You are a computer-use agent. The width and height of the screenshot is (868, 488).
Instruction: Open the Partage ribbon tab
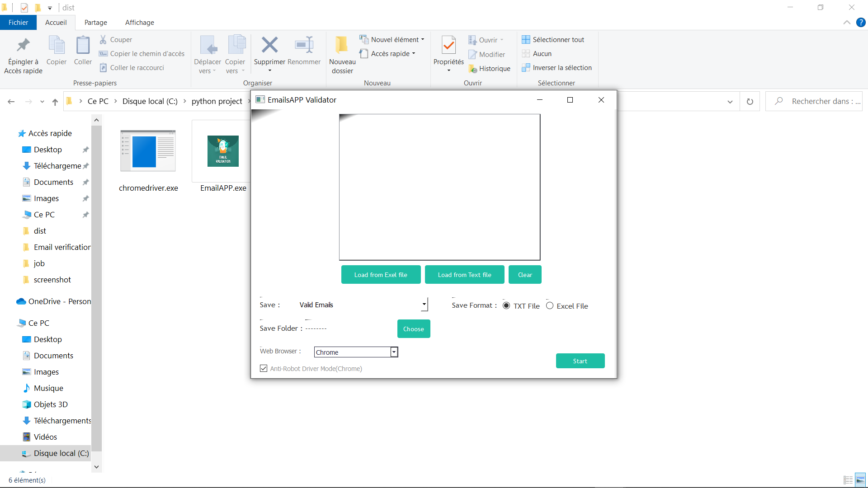95,23
